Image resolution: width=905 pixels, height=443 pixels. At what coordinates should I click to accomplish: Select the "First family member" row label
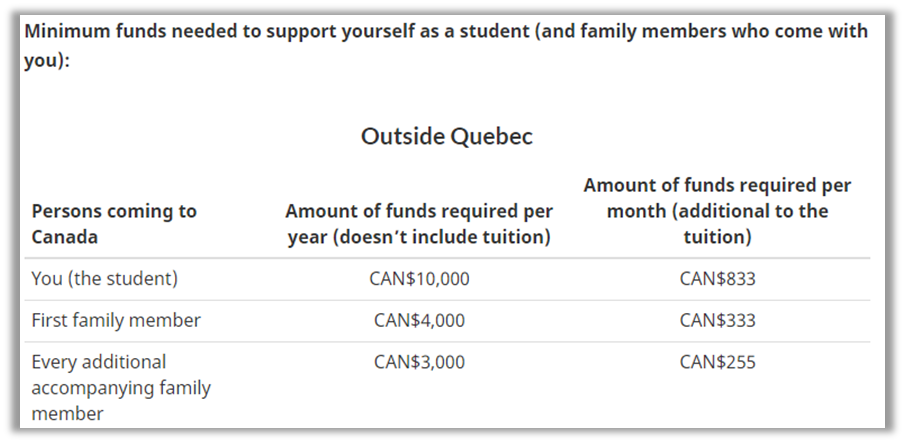[x=116, y=321]
